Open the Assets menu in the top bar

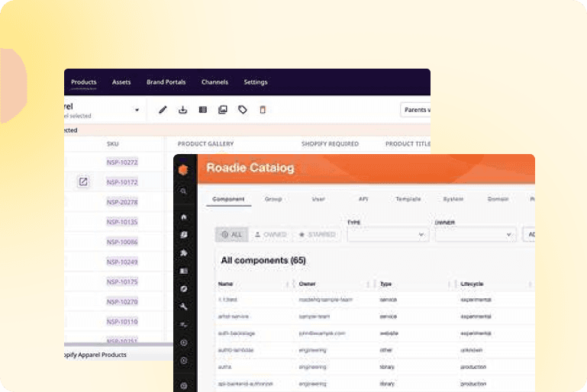(x=121, y=82)
